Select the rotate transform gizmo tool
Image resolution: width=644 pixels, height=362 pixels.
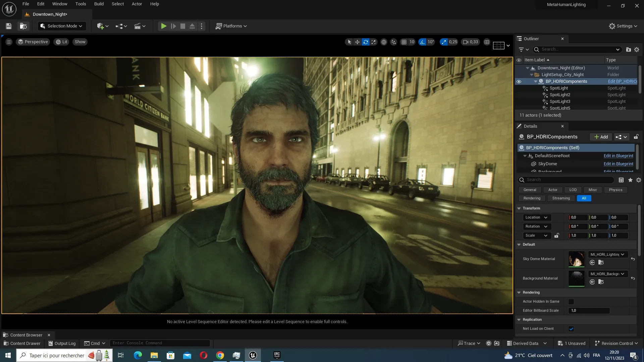[x=366, y=42]
